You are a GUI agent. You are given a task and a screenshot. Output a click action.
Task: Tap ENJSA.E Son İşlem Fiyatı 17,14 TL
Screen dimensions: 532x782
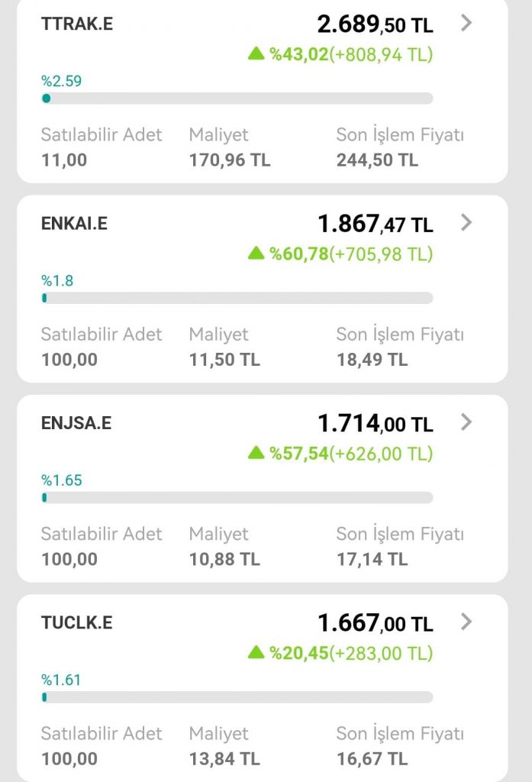click(372, 559)
